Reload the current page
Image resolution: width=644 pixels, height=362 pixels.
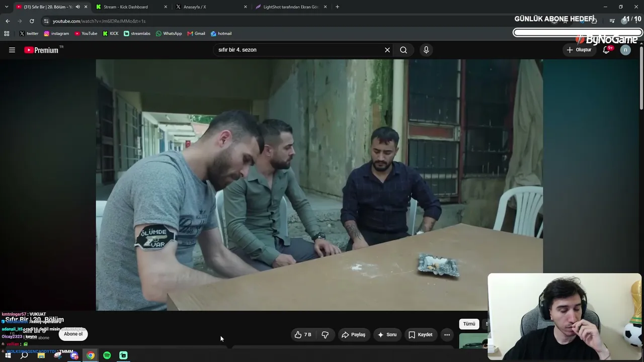click(32, 21)
